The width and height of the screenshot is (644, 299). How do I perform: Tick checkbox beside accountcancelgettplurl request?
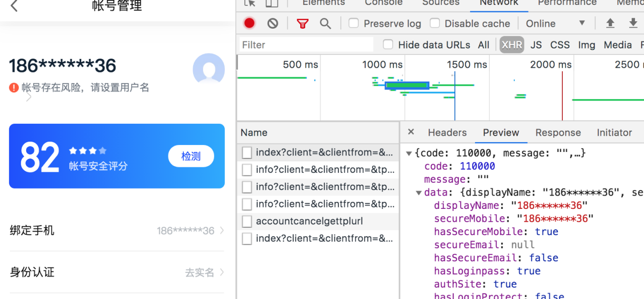pyautogui.click(x=247, y=221)
